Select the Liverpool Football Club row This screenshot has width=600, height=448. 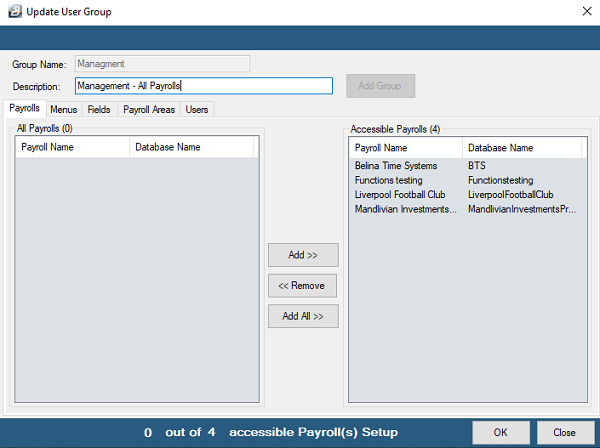coord(468,195)
